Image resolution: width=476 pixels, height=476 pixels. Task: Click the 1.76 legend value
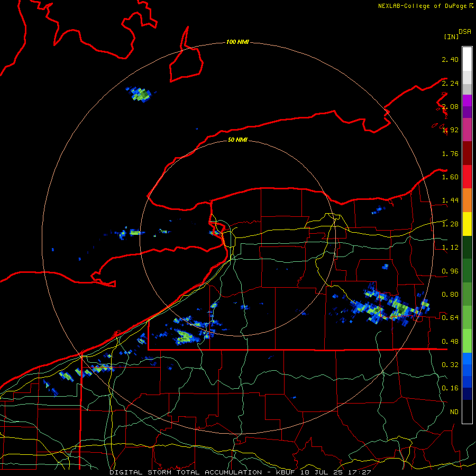(450, 153)
